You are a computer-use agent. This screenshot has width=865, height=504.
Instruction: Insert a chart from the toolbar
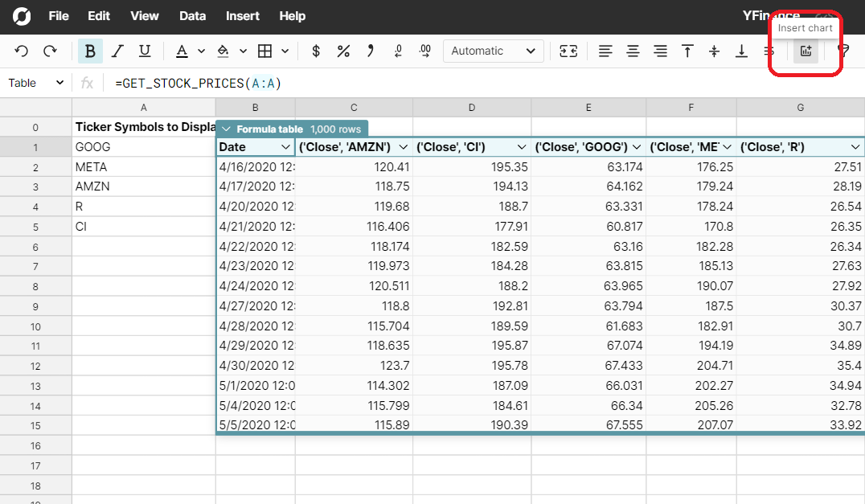click(x=806, y=51)
